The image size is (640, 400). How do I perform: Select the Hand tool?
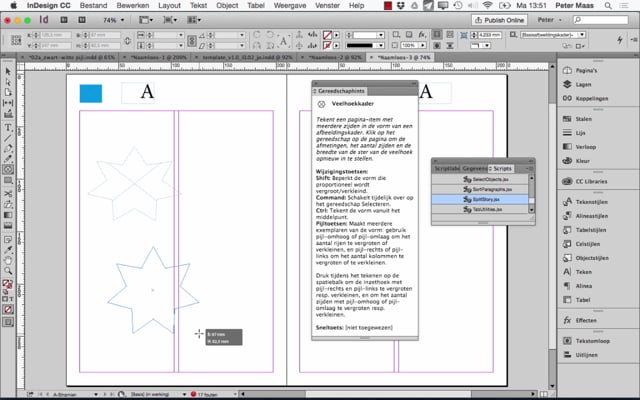click(8, 260)
